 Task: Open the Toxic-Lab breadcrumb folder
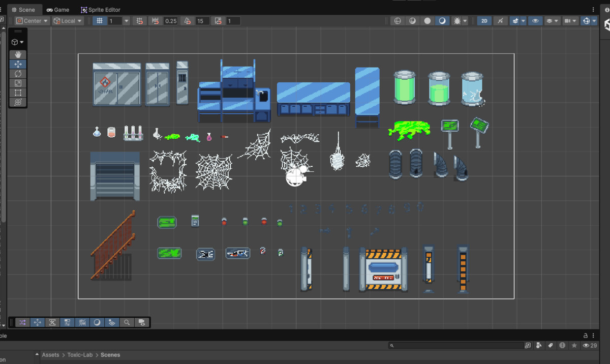pos(80,355)
